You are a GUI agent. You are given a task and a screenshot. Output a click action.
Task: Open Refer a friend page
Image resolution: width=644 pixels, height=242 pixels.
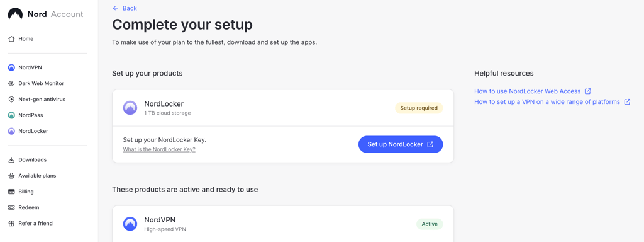(35, 224)
